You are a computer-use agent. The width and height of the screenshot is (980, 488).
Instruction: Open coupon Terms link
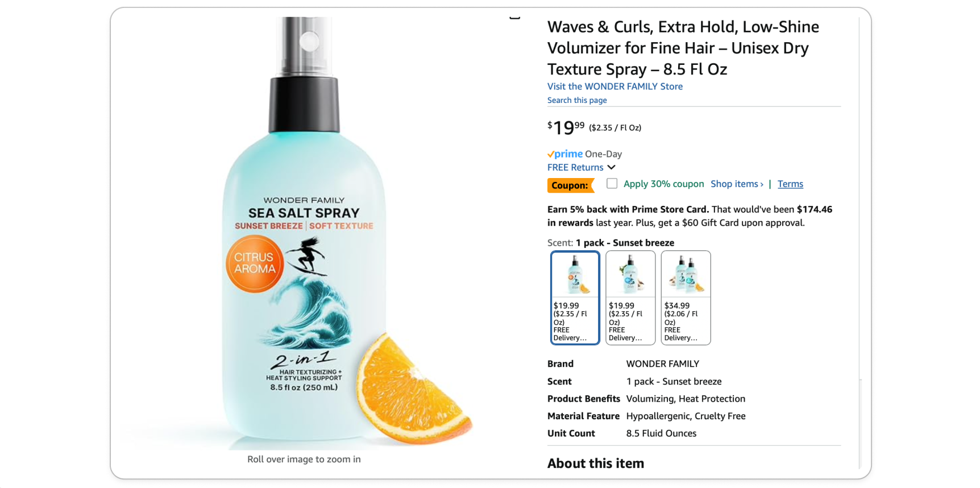click(x=790, y=184)
